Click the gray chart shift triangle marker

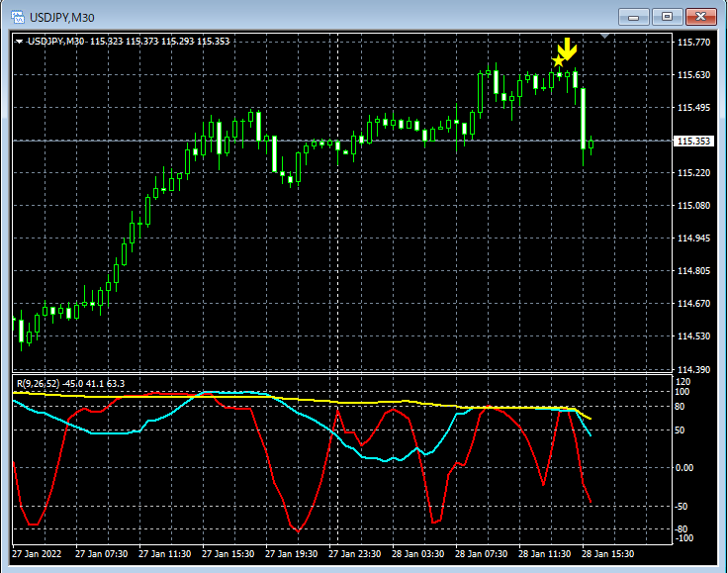click(x=606, y=38)
